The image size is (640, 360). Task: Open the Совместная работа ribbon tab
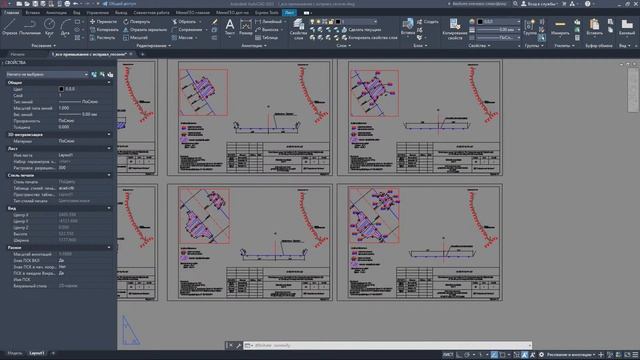151,13
